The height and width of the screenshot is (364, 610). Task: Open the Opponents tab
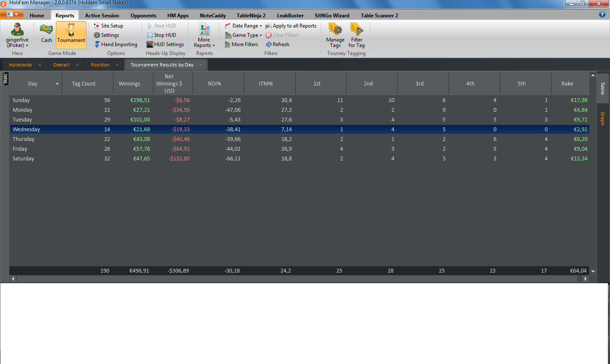(x=143, y=16)
